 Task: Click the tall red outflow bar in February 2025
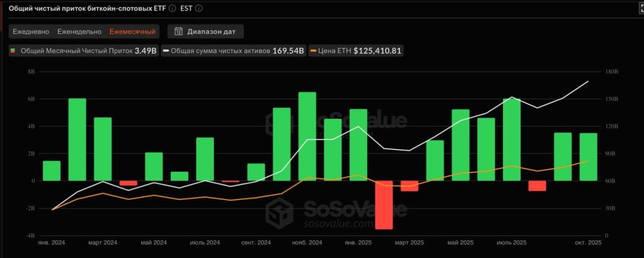(384, 205)
